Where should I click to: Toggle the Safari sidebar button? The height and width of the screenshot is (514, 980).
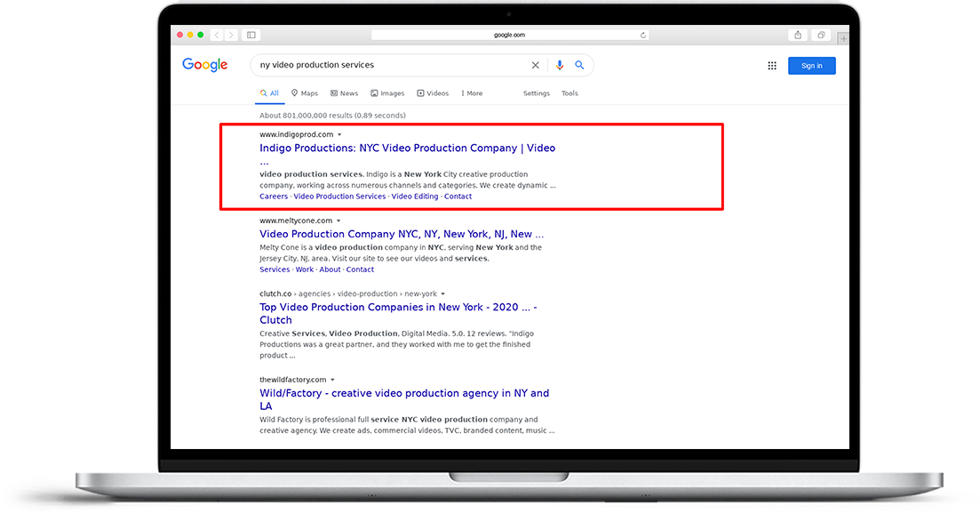pyautogui.click(x=251, y=35)
